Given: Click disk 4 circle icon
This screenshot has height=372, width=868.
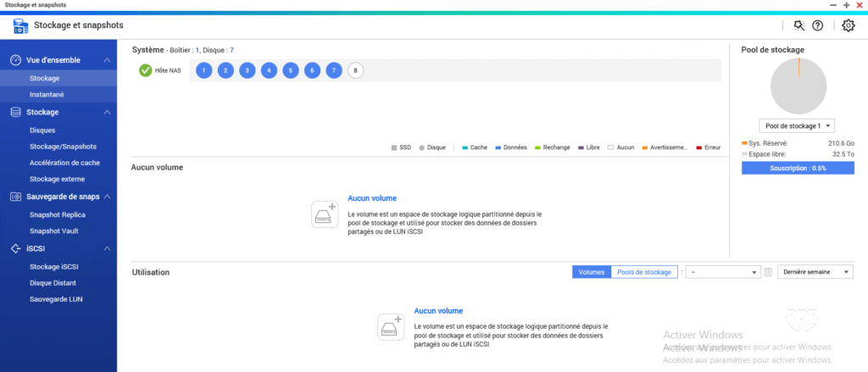Looking at the screenshot, I should (x=269, y=70).
